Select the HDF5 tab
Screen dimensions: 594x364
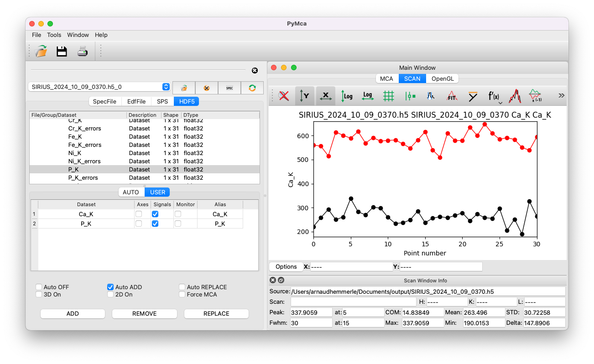click(186, 101)
